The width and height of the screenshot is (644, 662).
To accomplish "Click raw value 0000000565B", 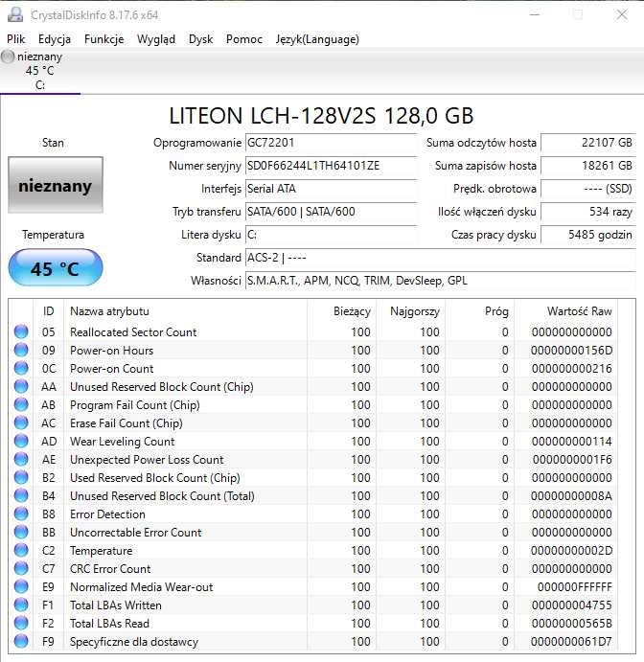I will click(571, 623).
